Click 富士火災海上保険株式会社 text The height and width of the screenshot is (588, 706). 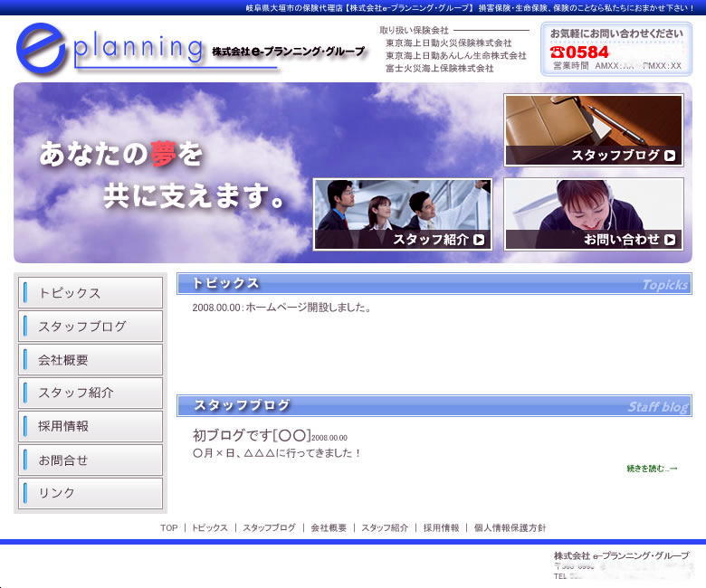[440, 69]
